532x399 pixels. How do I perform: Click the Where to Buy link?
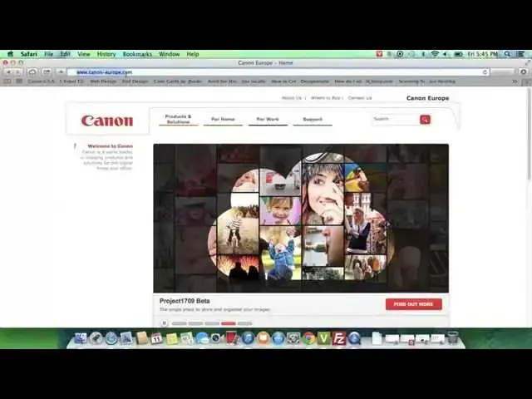click(325, 98)
